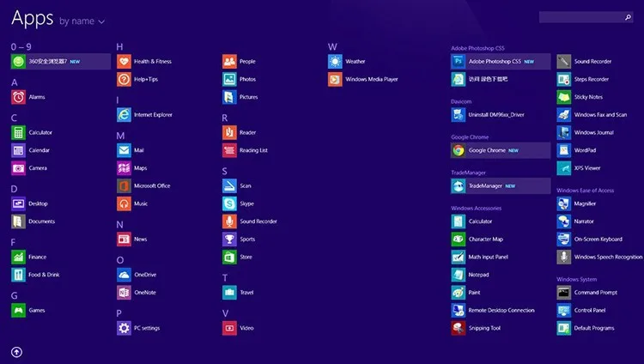Click the 'Reader' label
The height and width of the screenshot is (364, 644).
tap(247, 132)
